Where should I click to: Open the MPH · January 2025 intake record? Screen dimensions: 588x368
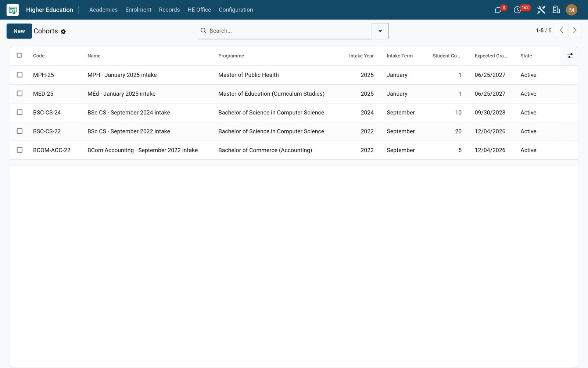point(122,75)
